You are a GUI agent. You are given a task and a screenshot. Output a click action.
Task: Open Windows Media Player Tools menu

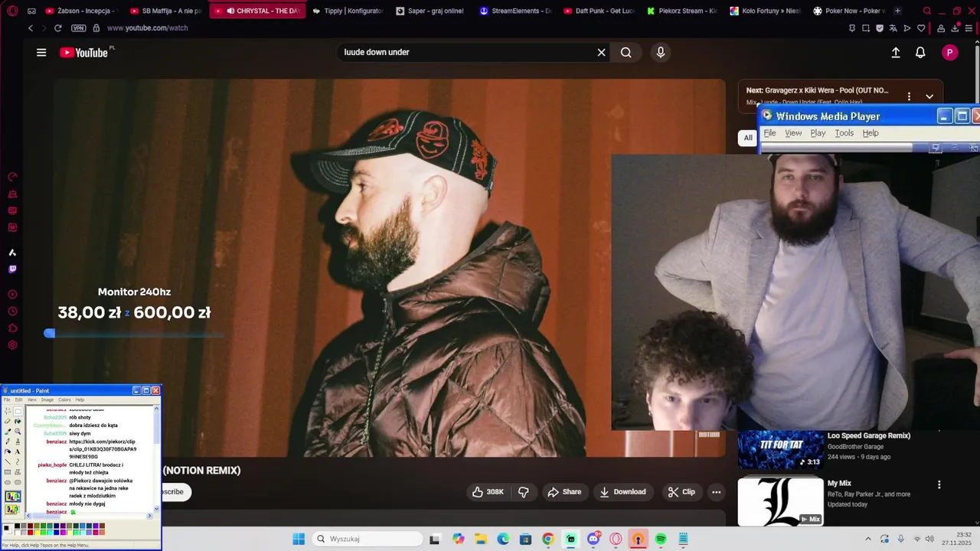click(x=844, y=133)
